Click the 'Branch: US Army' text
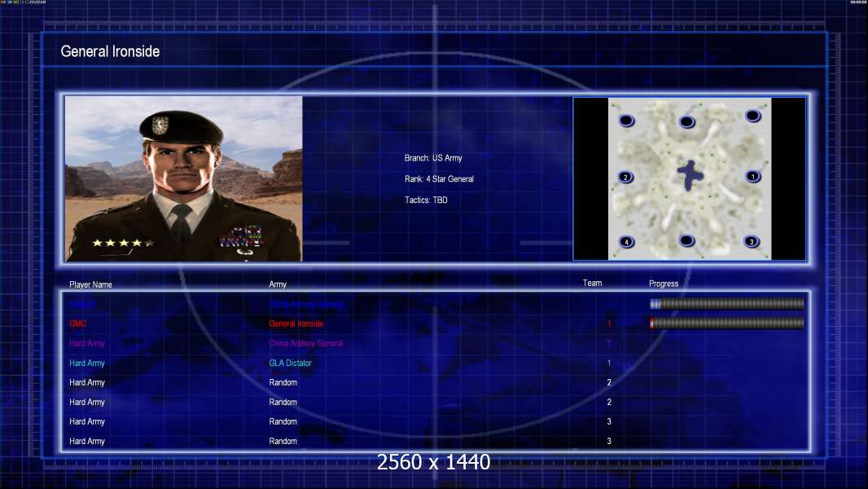 pyautogui.click(x=433, y=158)
